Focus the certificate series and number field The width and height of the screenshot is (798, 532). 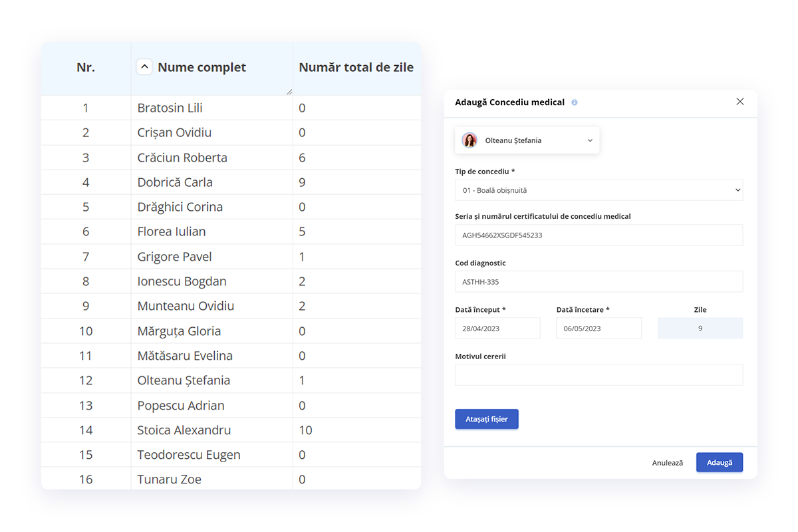click(x=599, y=235)
